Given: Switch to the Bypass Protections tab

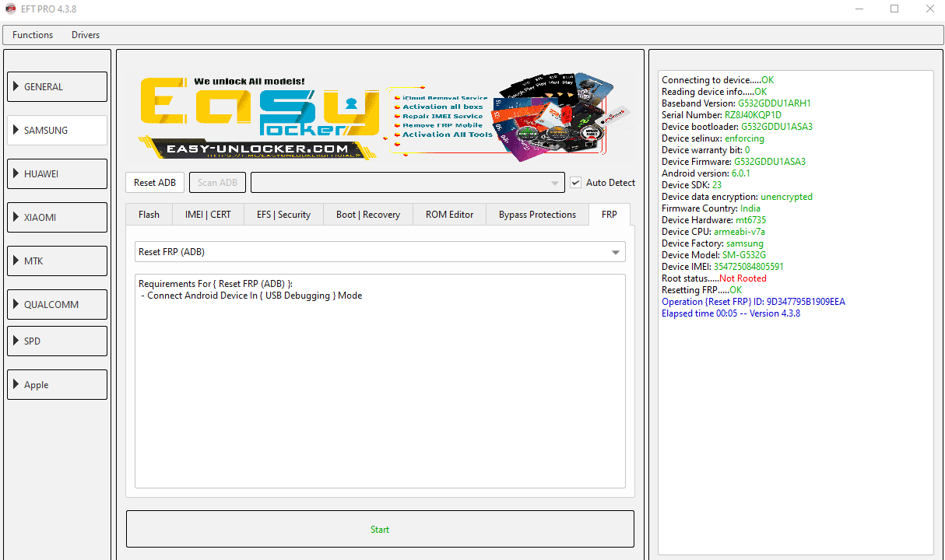Looking at the screenshot, I should click(537, 215).
